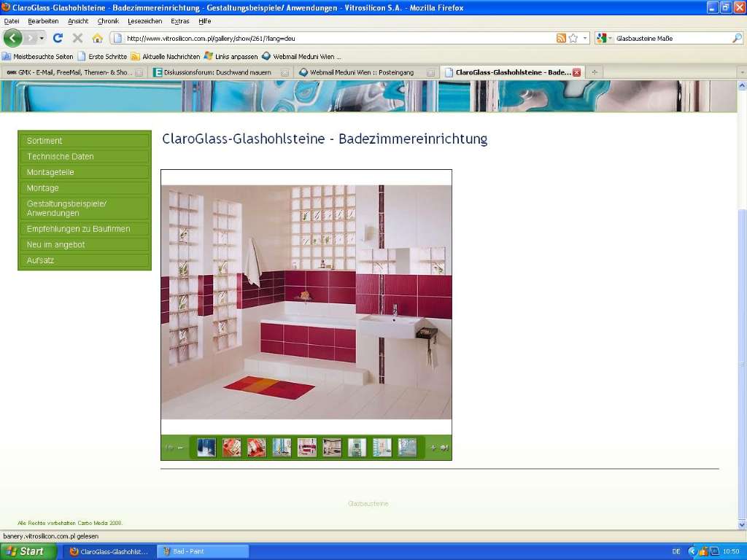
Task: Open Montageteile sidebar link
Action: point(85,172)
